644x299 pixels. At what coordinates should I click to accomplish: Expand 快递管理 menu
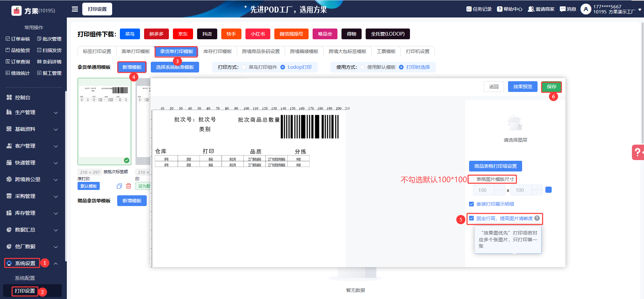pyautogui.click(x=32, y=163)
